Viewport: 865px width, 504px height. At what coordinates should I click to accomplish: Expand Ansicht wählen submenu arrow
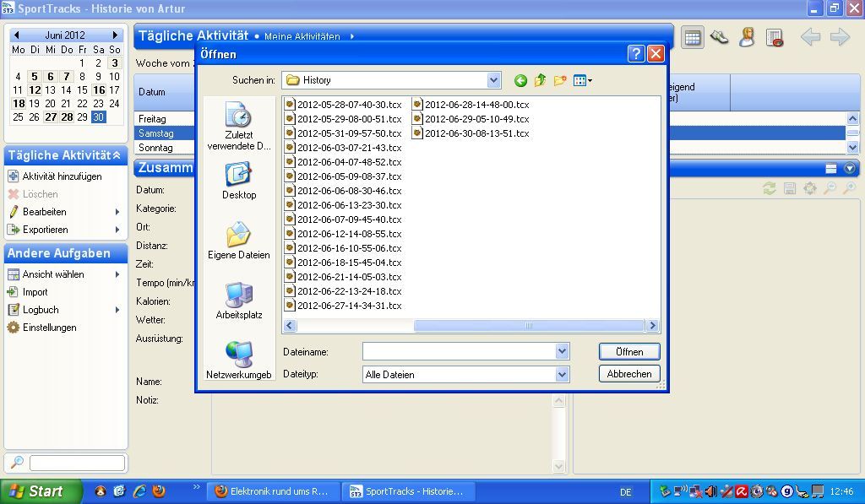pos(117,274)
